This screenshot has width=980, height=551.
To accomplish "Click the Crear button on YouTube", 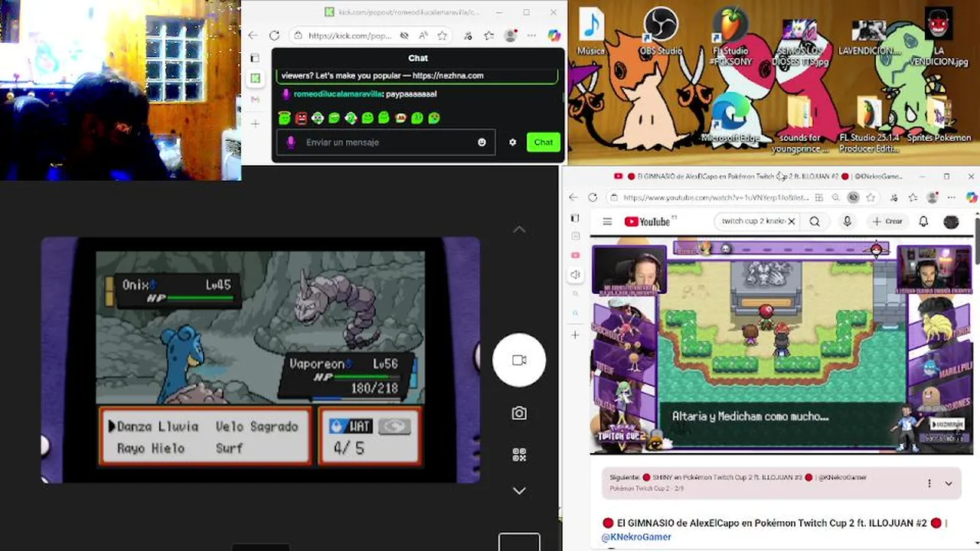I will click(888, 221).
